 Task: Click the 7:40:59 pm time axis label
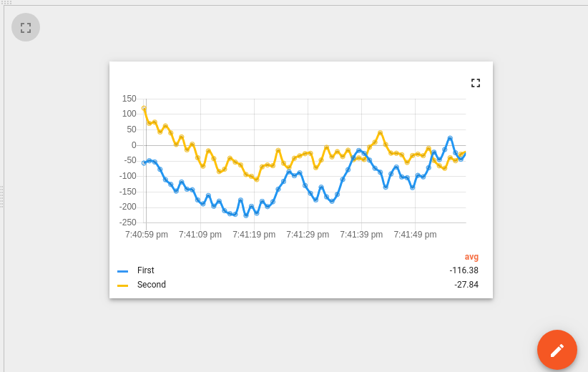pyautogui.click(x=147, y=235)
